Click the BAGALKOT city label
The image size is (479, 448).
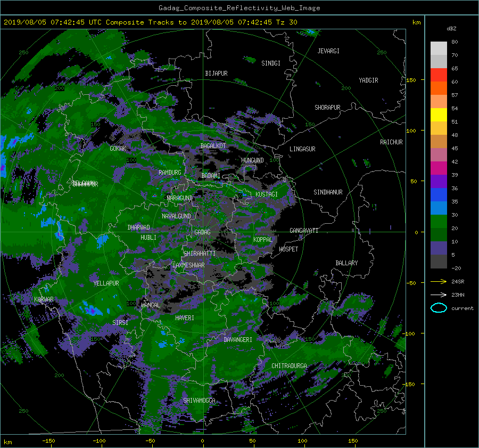pyautogui.click(x=213, y=146)
